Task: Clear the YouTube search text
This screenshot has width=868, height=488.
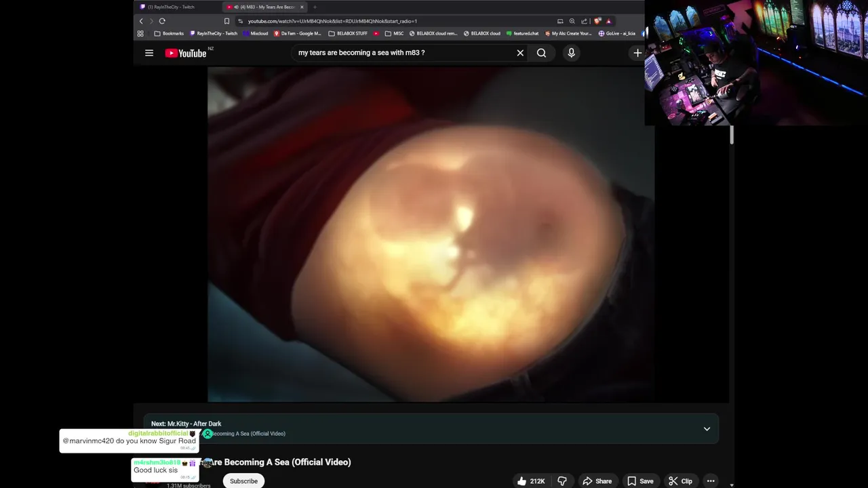Action: [520, 53]
